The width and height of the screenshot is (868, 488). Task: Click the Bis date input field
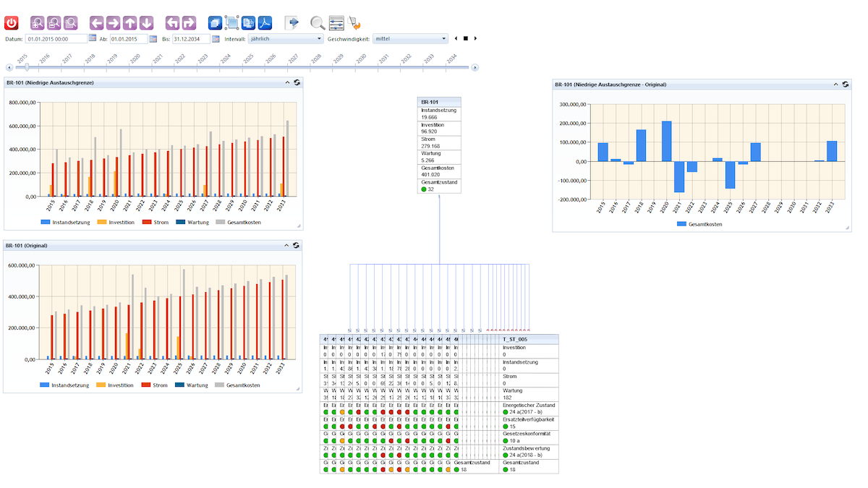click(191, 38)
